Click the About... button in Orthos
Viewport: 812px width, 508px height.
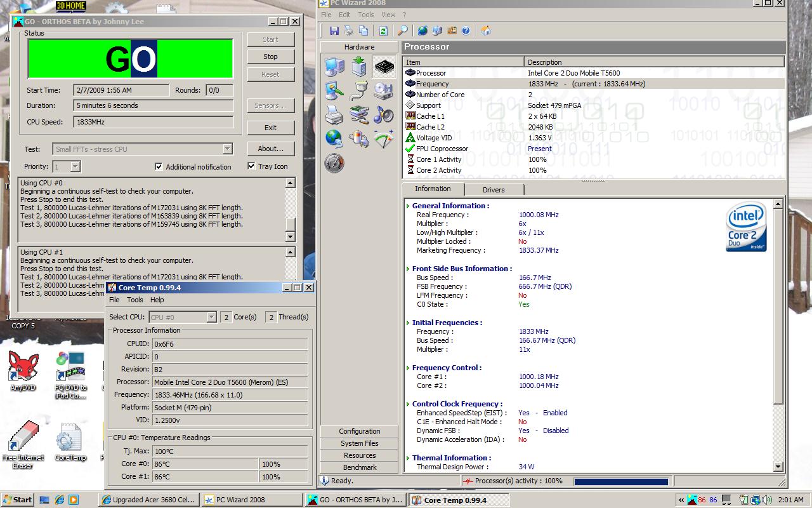point(270,149)
